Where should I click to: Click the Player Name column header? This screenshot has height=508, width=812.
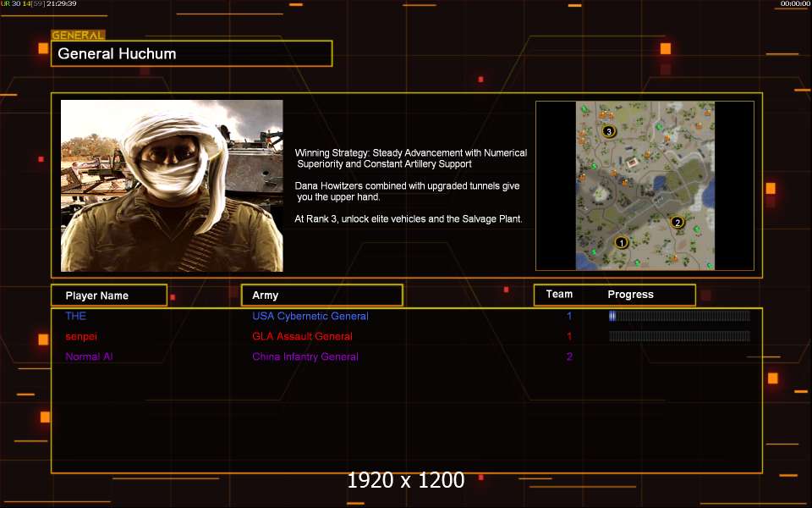[x=109, y=295]
